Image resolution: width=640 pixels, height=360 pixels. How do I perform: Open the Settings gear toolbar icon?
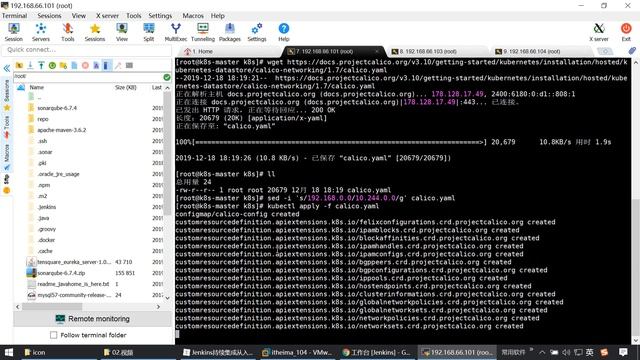(x=257, y=32)
